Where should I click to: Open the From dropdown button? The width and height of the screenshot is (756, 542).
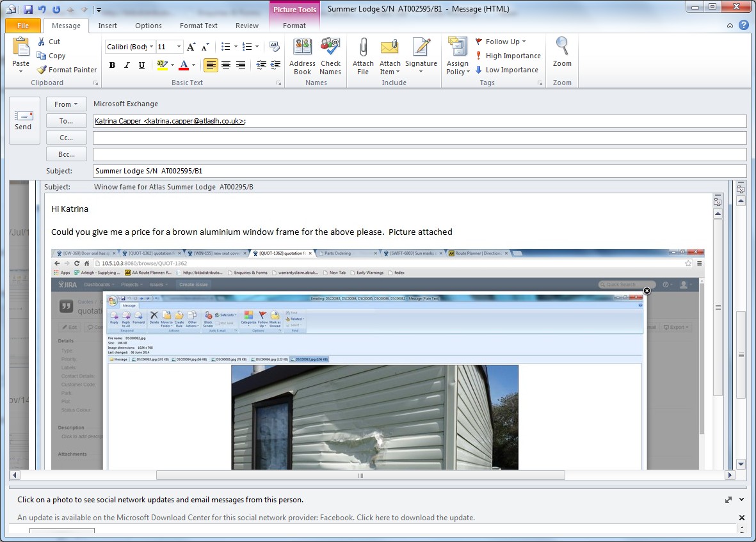66,104
